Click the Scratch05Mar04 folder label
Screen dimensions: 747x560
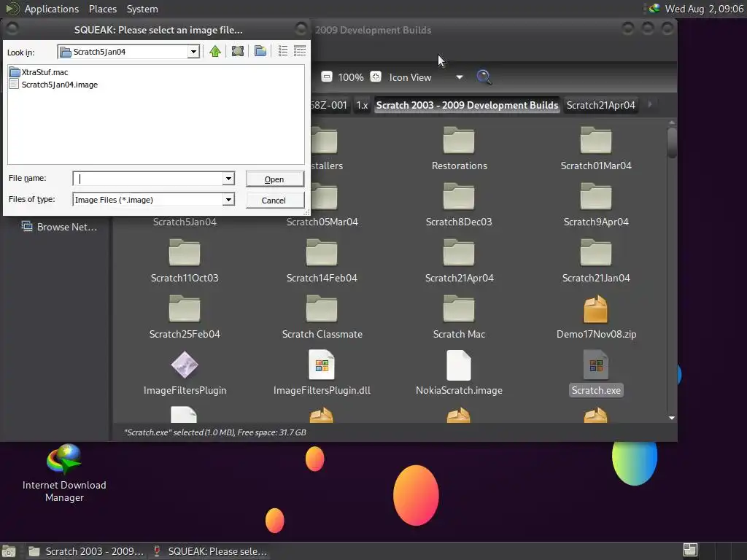[x=322, y=222]
